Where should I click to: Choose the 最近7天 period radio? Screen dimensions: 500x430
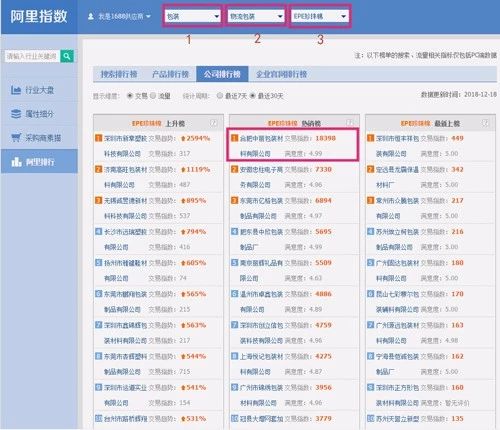point(220,96)
